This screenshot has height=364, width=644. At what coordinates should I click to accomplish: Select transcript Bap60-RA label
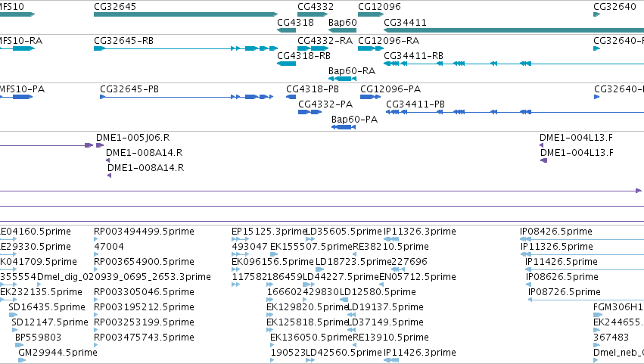tap(352, 71)
